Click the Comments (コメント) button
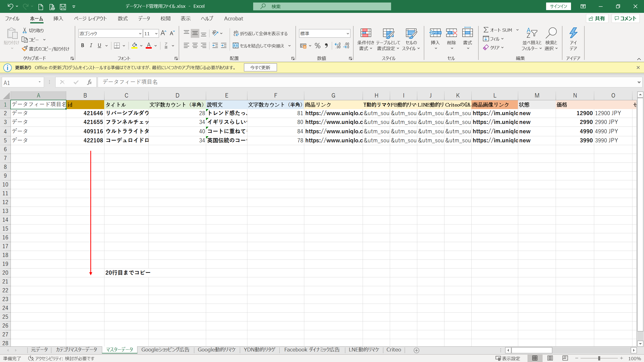The height and width of the screenshot is (362, 644). click(x=625, y=18)
